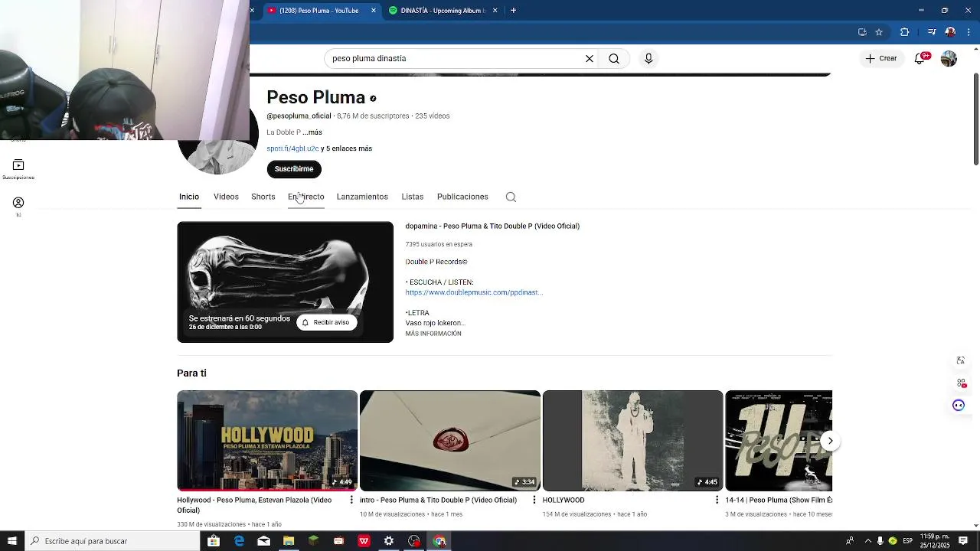
Task: Show next videos with carousel arrow
Action: pyautogui.click(x=830, y=441)
